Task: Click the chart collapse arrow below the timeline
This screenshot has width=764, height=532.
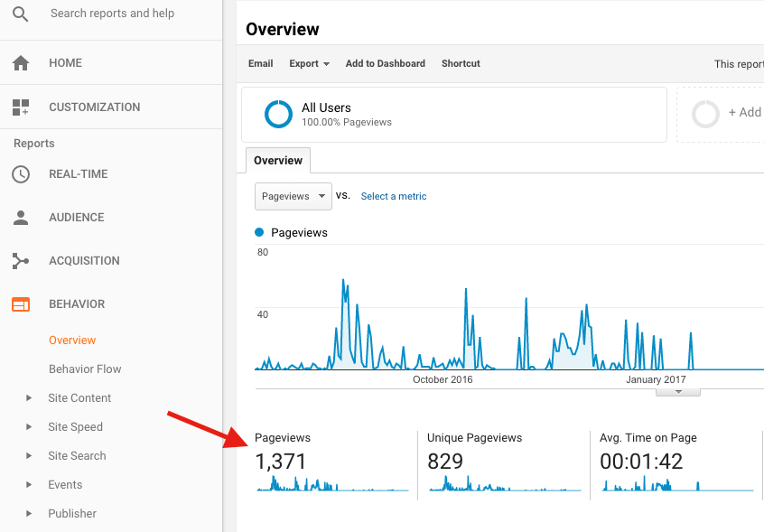Action: [x=677, y=390]
